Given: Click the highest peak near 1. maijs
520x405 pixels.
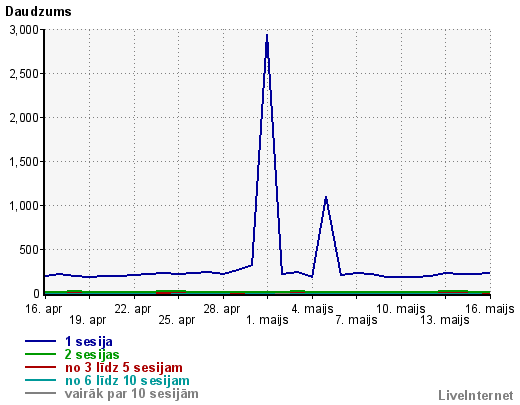Looking at the screenshot, I should point(267,35).
